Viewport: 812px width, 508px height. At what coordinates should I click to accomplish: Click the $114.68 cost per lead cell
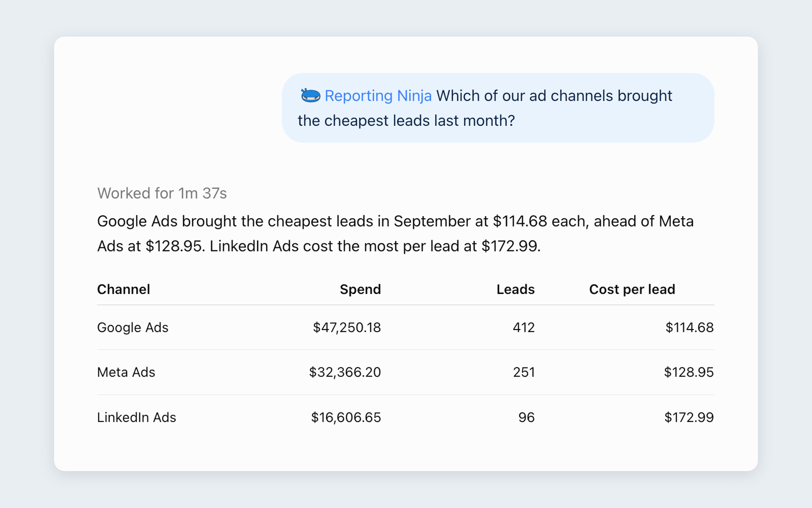click(690, 327)
